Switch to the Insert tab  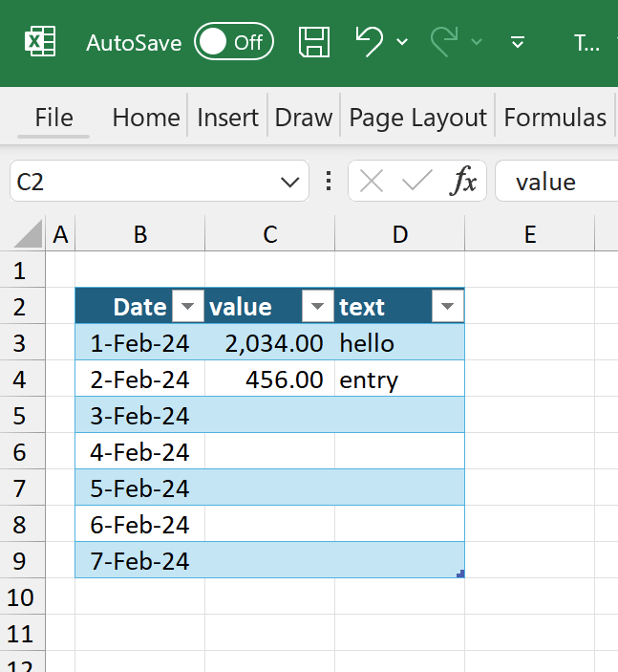pos(227,118)
